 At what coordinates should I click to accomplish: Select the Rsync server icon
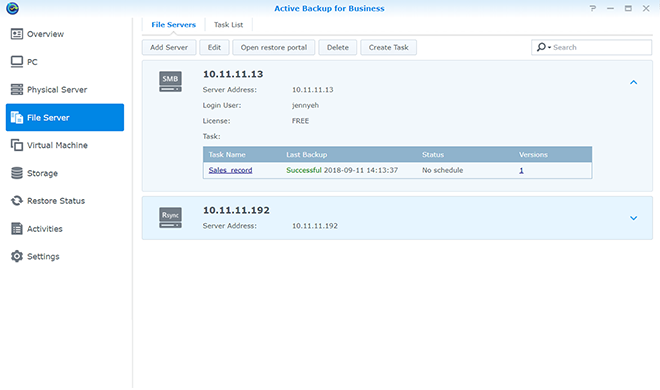pos(170,218)
